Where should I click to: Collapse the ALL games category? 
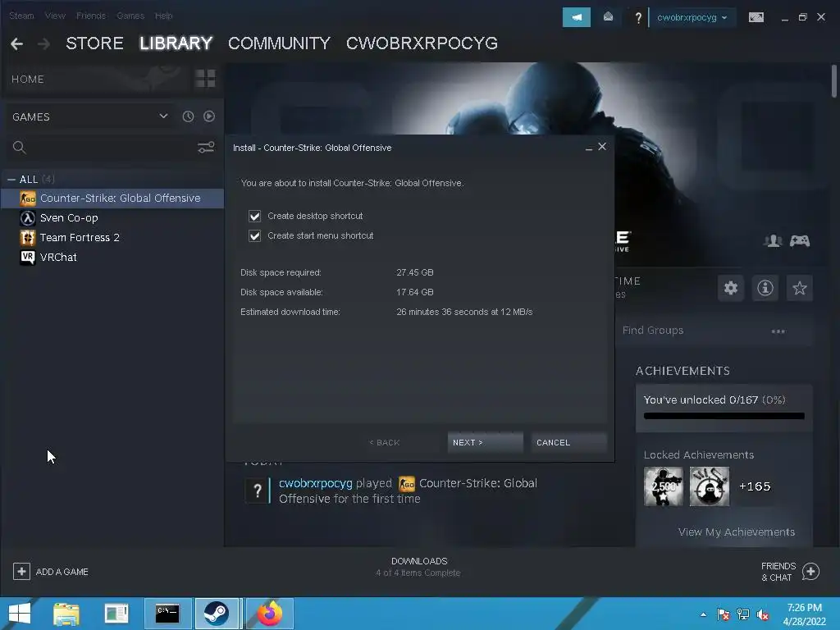tap(11, 179)
